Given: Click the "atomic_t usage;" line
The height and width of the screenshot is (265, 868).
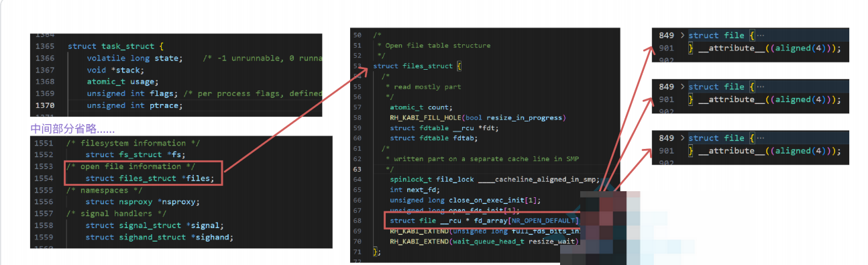Looking at the screenshot, I should (x=123, y=82).
